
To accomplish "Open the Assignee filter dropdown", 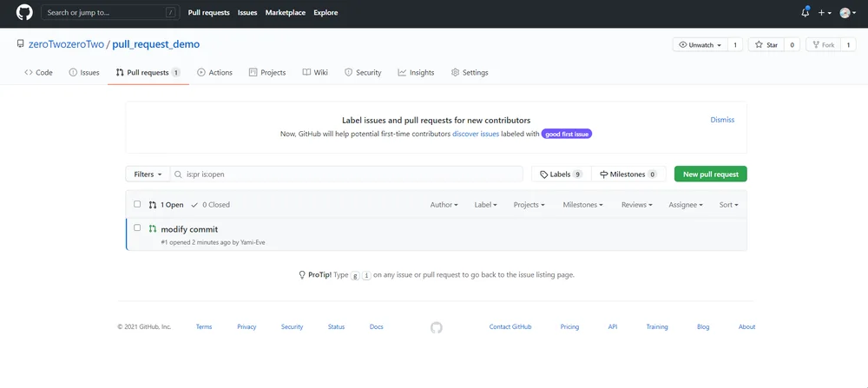I will [686, 205].
